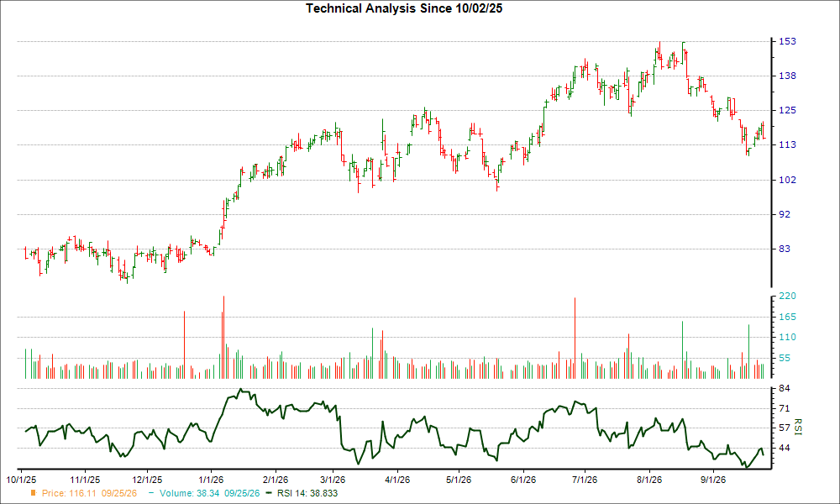Click the 3/1/26 date label

coord(332,480)
